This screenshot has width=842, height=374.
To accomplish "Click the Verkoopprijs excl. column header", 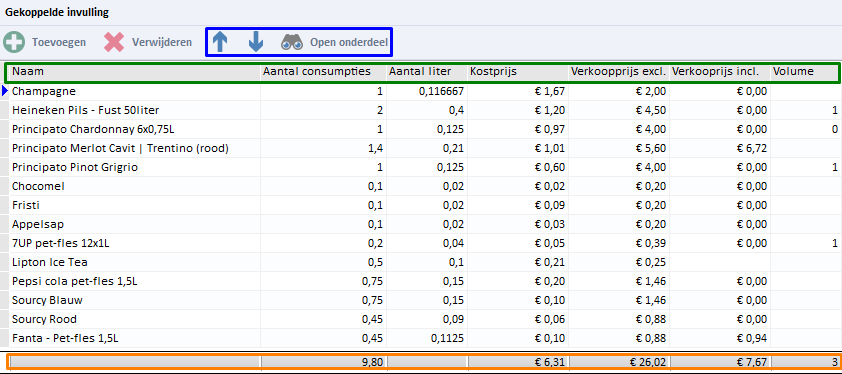I will (x=619, y=72).
